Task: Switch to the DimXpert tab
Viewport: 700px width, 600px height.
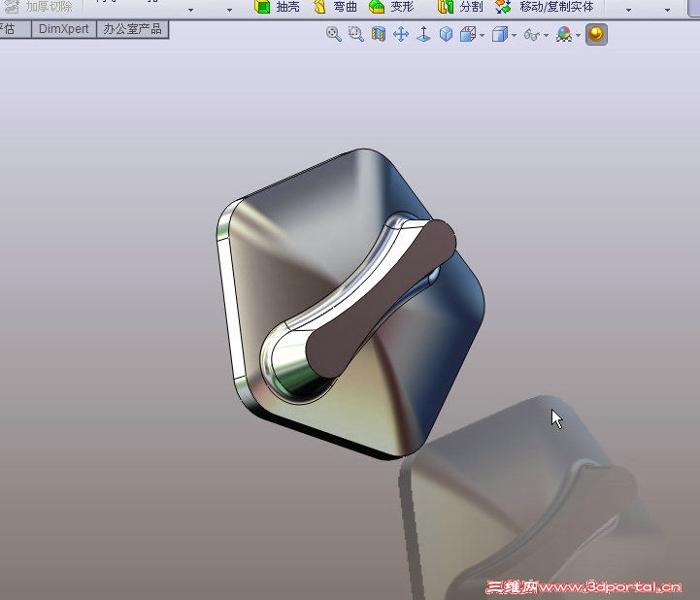Action: 64,29
